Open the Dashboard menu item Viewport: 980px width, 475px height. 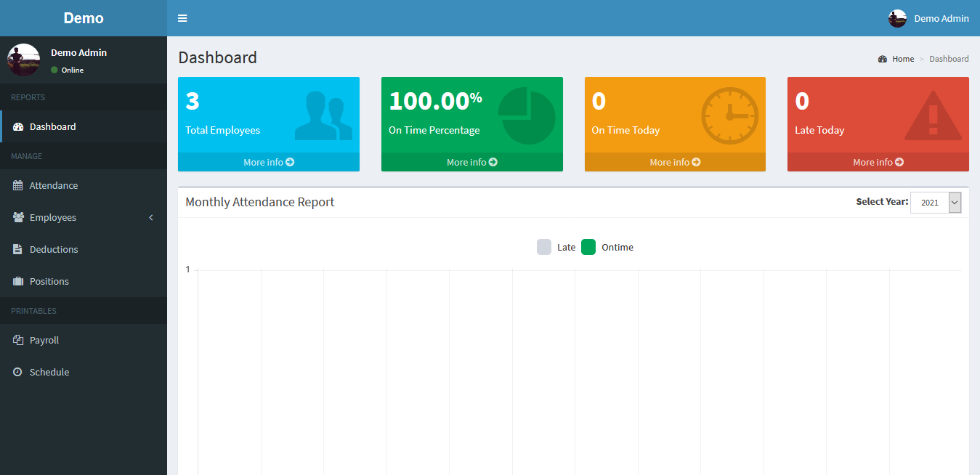point(84,126)
